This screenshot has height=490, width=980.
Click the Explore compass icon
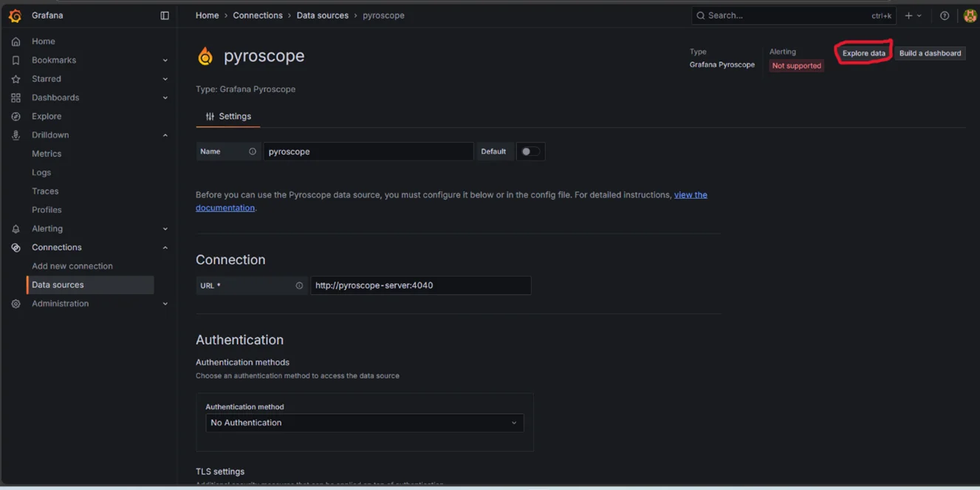pyautogui.click(x=16, y=117)
